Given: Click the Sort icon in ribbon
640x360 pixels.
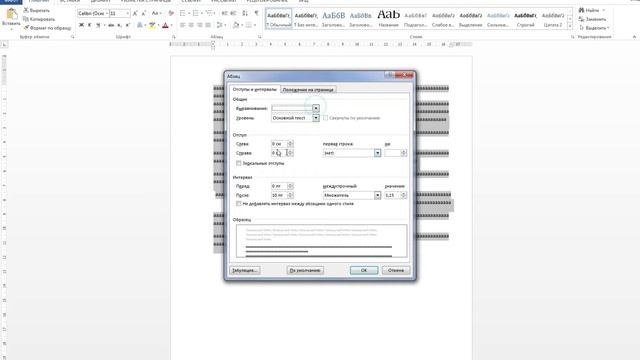Looking at the screenshot, I should point(245,13).
